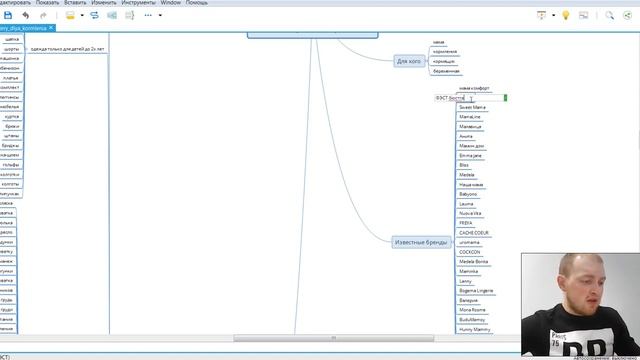Click the panel view icon next to the light bulb
Screen dimensions: 640x360
pyautogui.click(x=584, y=16)
